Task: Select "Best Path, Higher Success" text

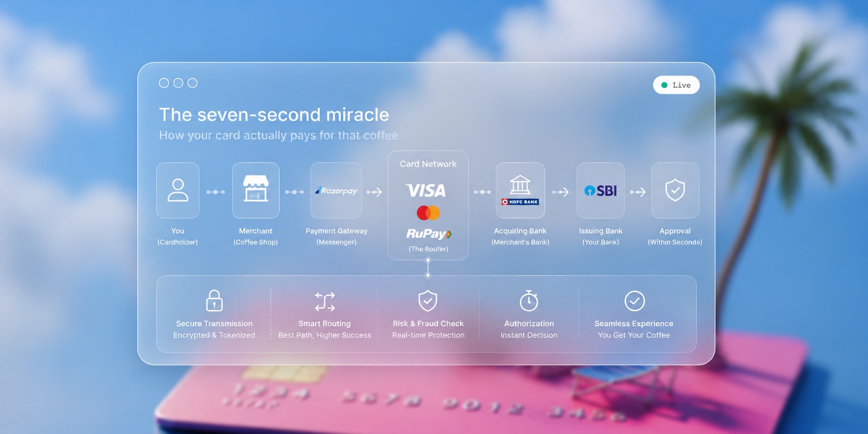Action: pos(325,335)
